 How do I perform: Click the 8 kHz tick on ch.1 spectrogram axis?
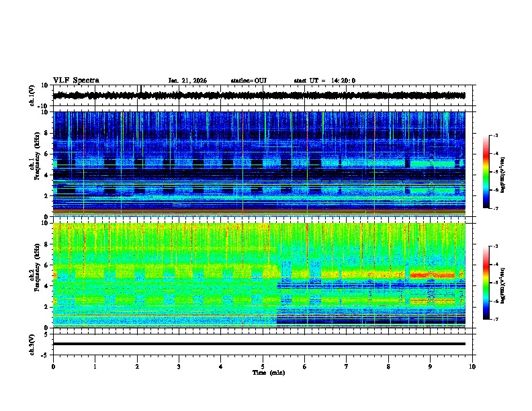pos(46,133)
